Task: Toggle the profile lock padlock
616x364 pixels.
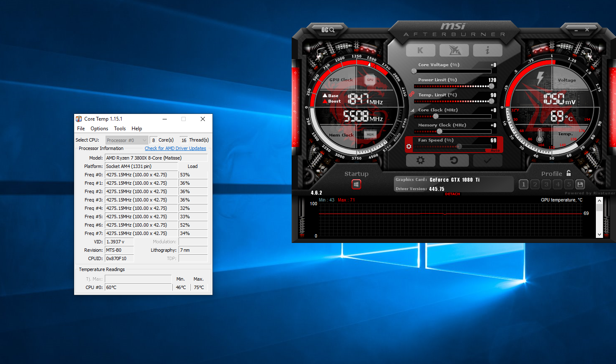Action: [x=569, y=173]
